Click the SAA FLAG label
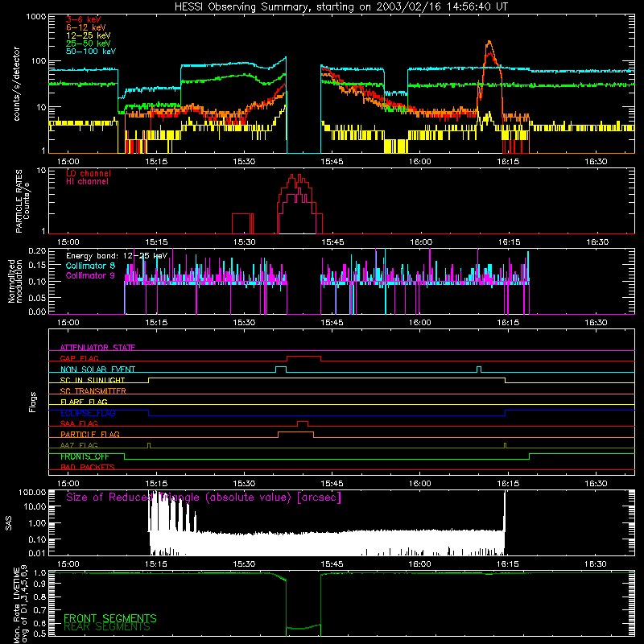 coord(79,424)
